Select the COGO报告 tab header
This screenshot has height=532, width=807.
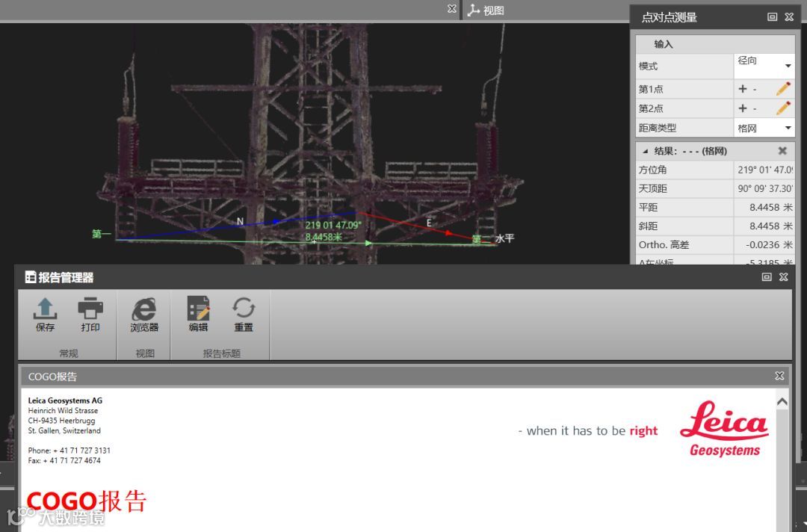[52, 377]
